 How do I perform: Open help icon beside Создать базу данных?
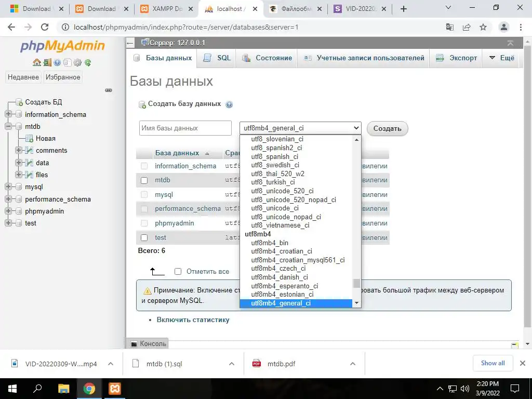(229, 104)
